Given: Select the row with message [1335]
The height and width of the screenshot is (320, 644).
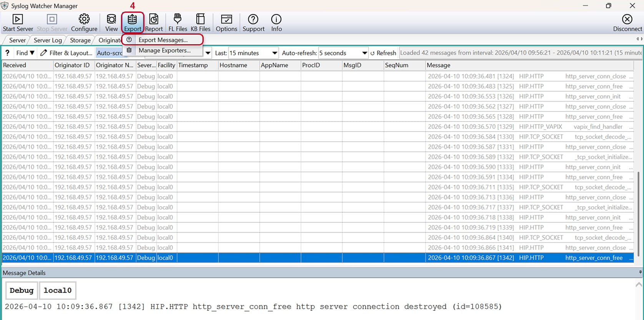Looking at the screenshot, I should (318, 187).
